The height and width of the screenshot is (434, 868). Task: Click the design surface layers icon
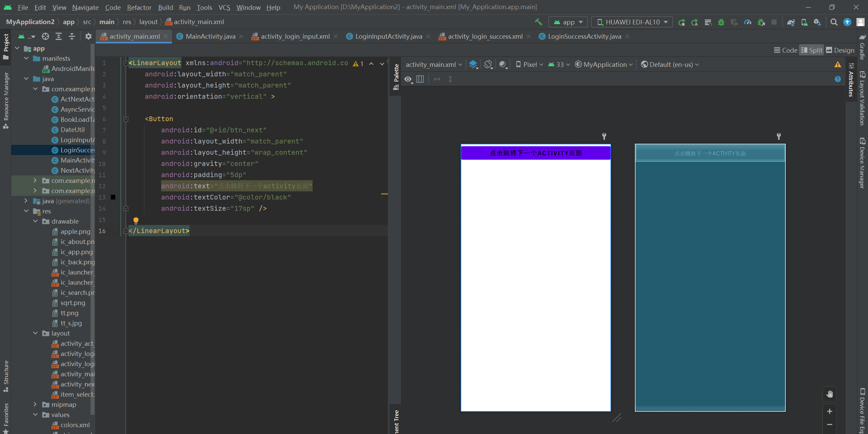[473, 64]
